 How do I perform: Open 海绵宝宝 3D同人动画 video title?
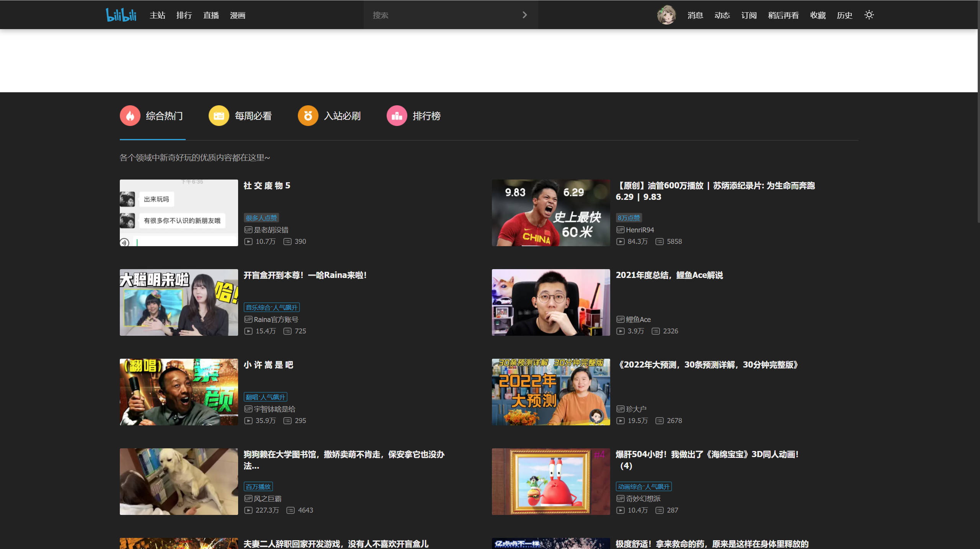coord(707,460)
